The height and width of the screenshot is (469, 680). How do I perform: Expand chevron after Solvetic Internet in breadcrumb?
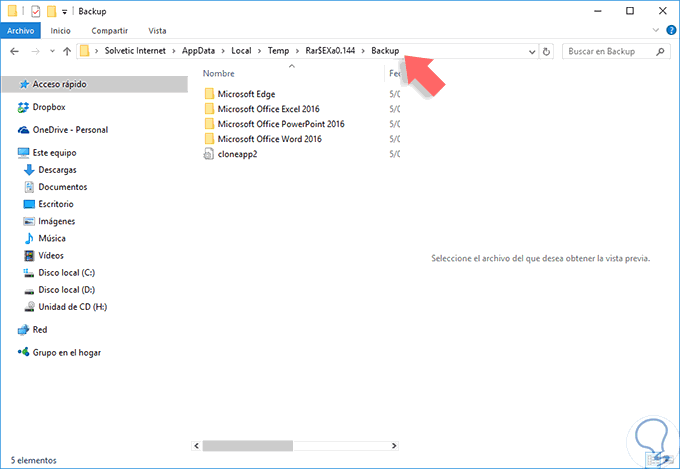point(173,51)
